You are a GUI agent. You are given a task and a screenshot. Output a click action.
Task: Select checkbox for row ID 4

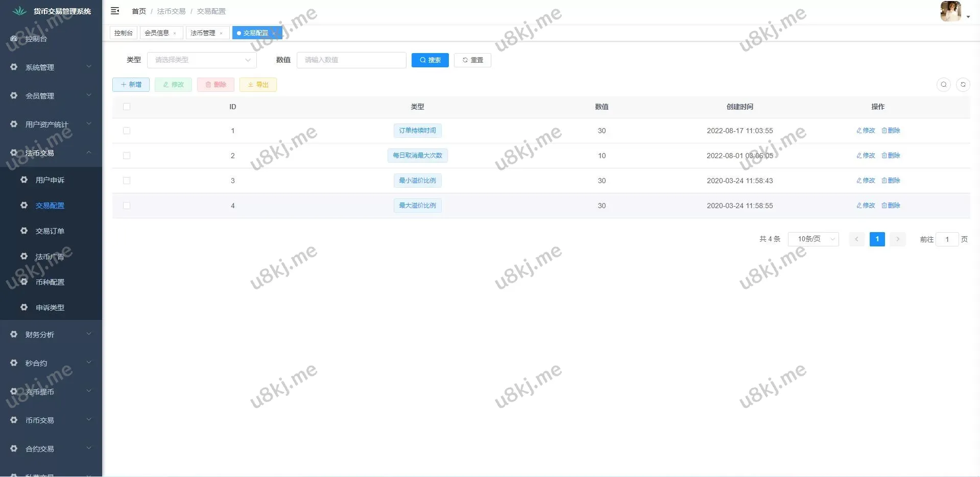tap(127, 206)
